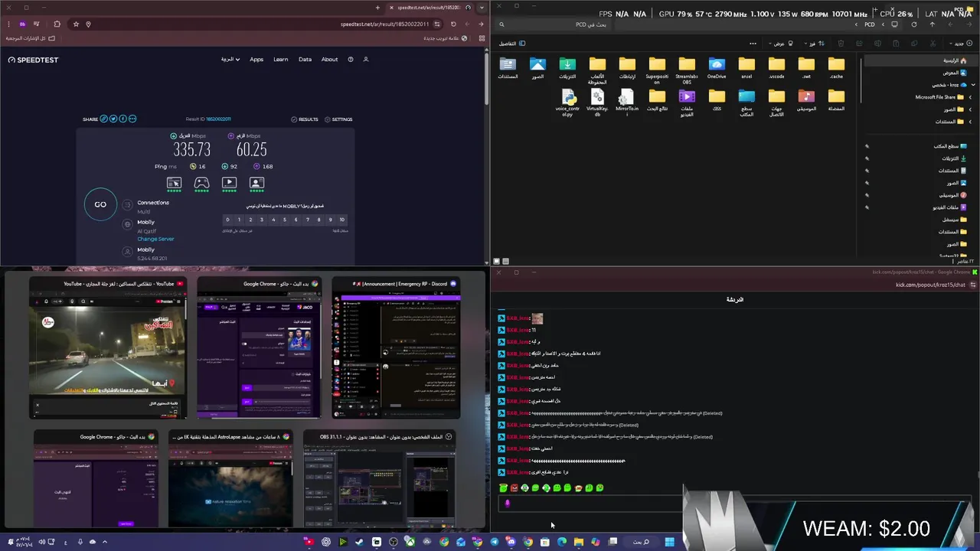Click the Change Server link
980x551 pixels.
155,239
